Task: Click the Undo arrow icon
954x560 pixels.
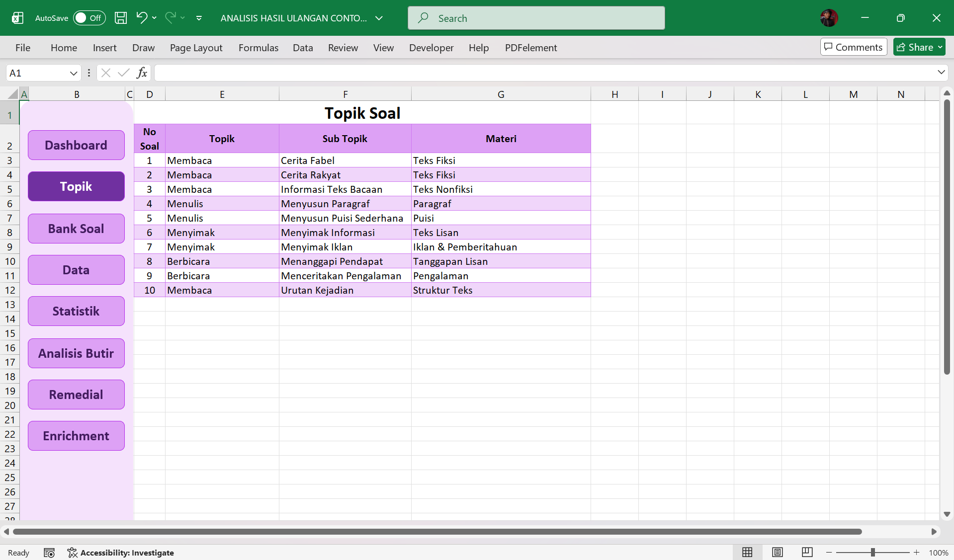Action: [142, 18]
